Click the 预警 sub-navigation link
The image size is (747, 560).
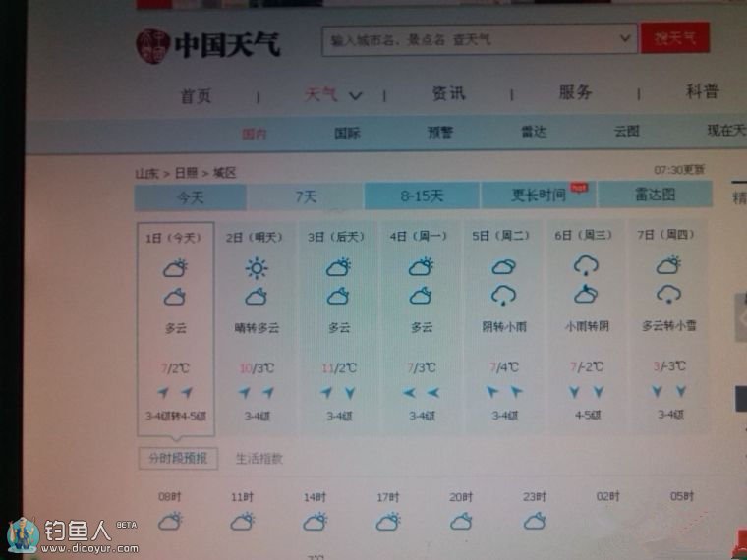440,133
